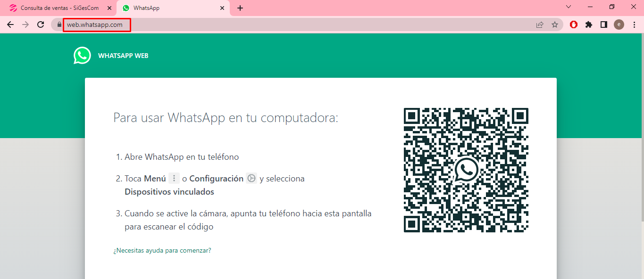
Task: Open a new browser tab
Action: coord(240,8)
